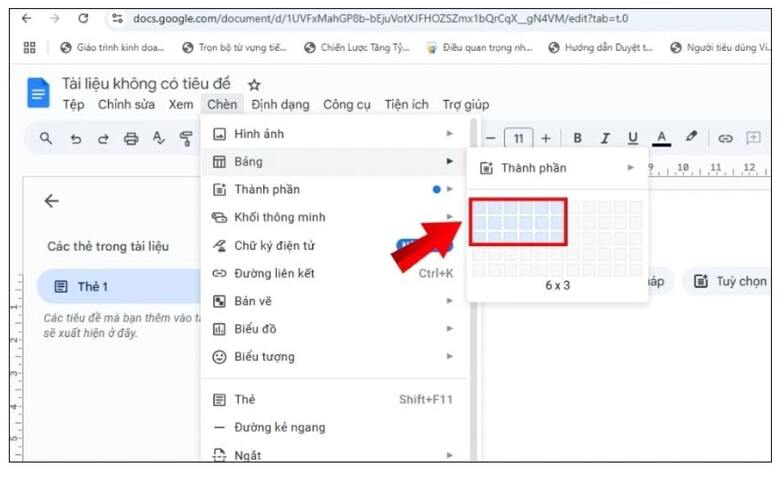Insert a link from the toolbar
780x477 pixels.
pos(726,139)
